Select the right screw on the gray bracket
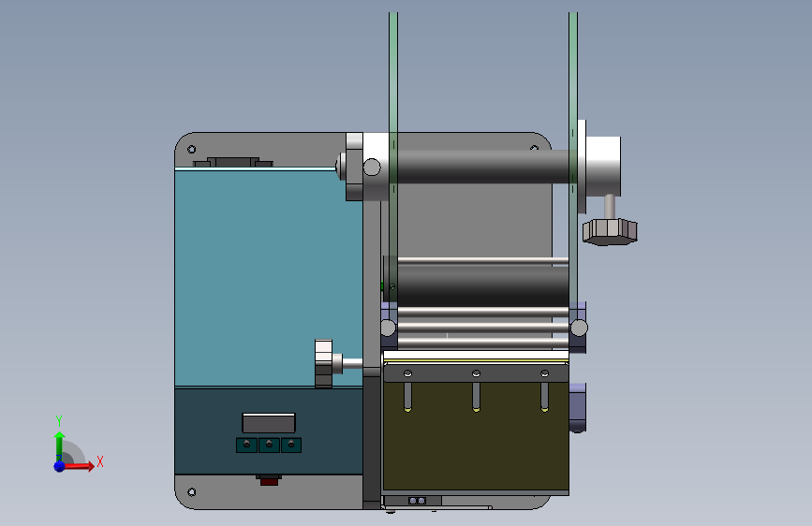The width and height of the screenshot is (812, 526). coord(544,373)
